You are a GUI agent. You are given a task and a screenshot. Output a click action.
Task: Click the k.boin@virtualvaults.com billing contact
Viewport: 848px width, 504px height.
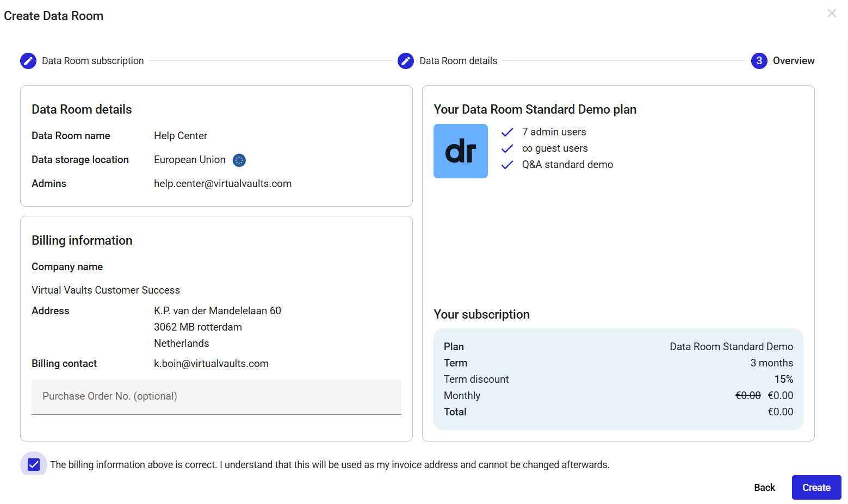coord(211,364)
